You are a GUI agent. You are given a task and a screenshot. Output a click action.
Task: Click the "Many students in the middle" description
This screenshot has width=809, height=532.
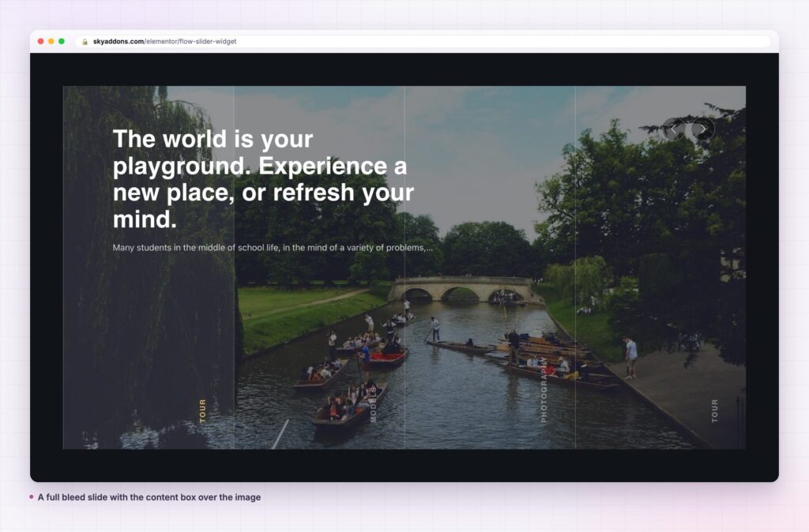click(x=273, y=247)
